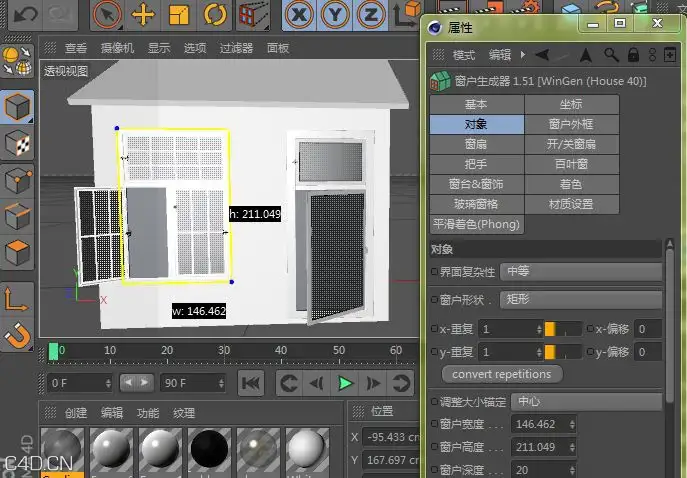Click frame 30 on the timeline
Screen dimensions: 687x478
pyautogui.click(x=224, y=353)
